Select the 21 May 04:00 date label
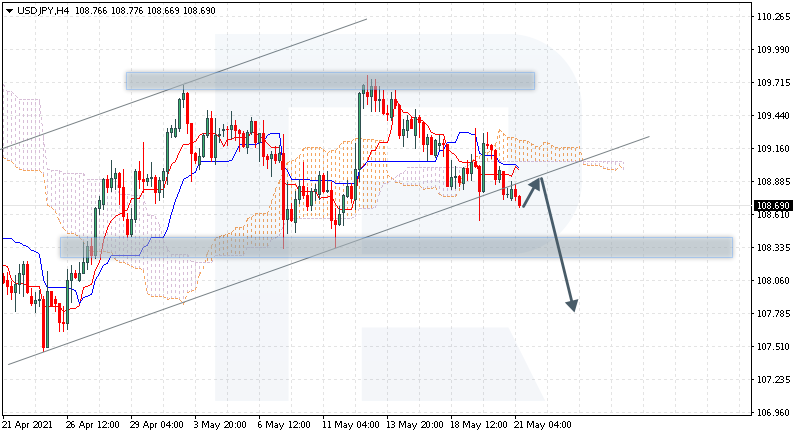The height and width of the screenshot is (436, 797). click(542, 425)
